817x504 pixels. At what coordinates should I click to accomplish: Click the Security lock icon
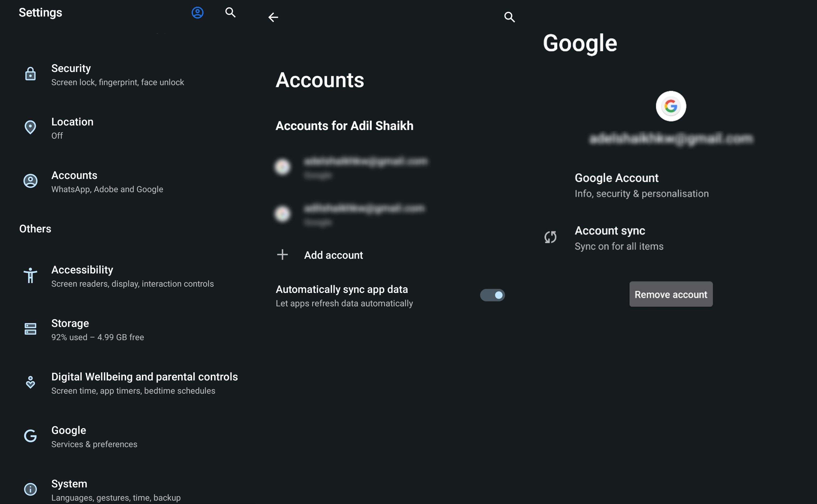[30, 74]
